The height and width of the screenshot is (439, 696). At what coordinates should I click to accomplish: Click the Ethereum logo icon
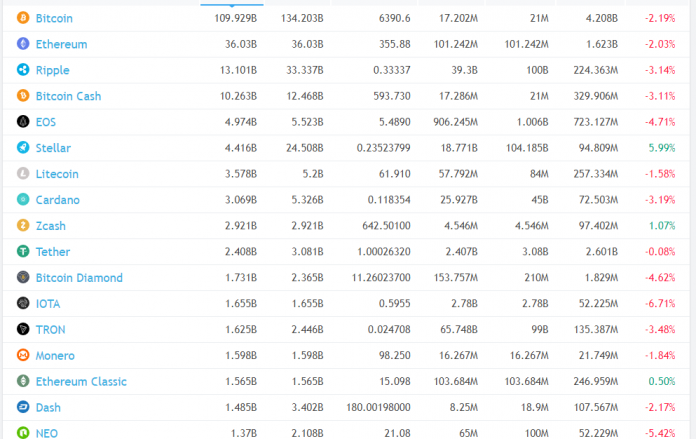click(x=23, y=44)
